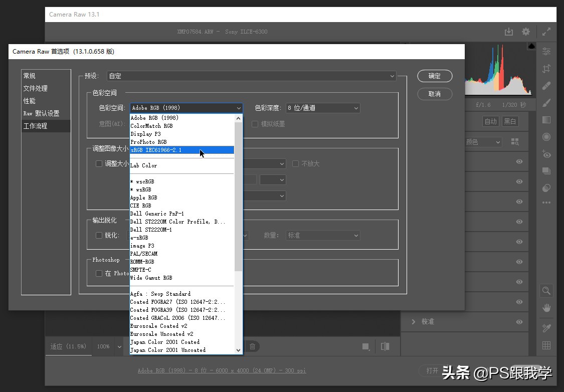
Task: Open Camera Raw settings gear icon
Action: click(525, 32)
